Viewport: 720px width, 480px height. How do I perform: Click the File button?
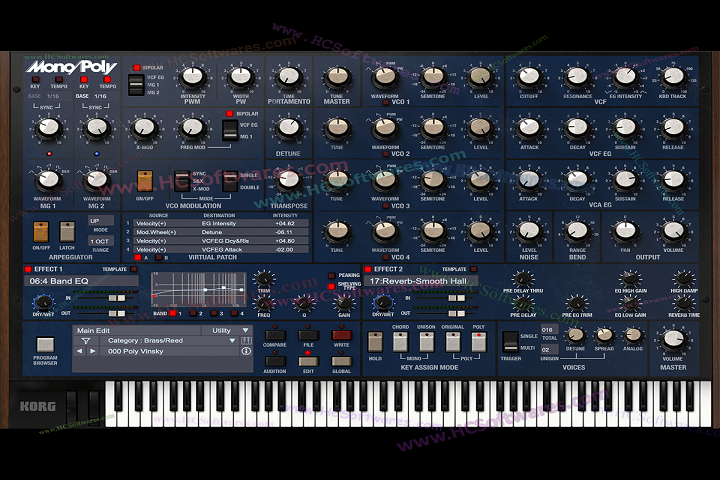tap(308, 335)
